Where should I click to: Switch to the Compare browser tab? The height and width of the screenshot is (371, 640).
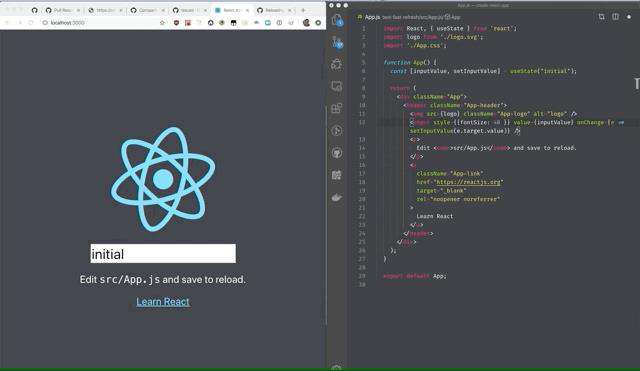click(147, 10)
